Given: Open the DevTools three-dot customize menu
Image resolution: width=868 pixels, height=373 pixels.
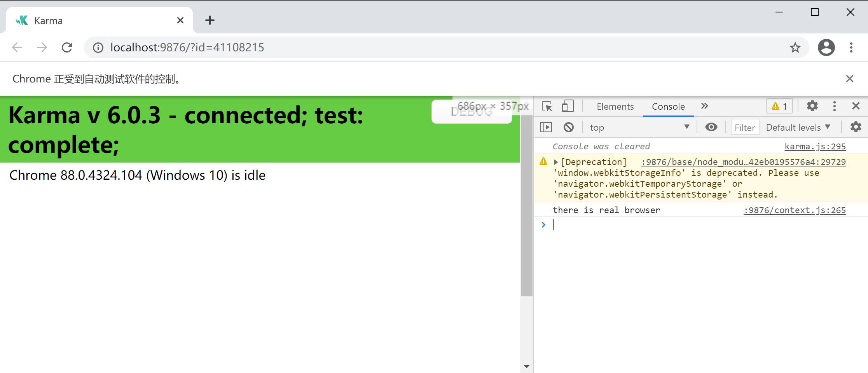Looking at the screenshot, I should (x=834, y=106).
